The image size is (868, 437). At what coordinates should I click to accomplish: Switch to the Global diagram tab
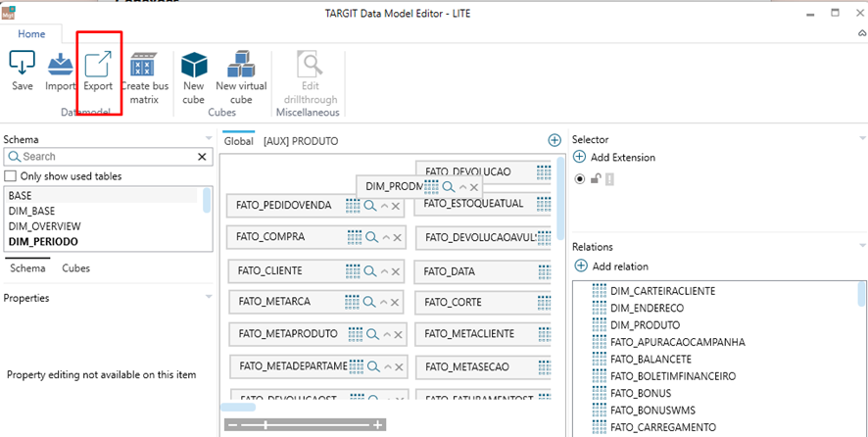coord(239,141)
